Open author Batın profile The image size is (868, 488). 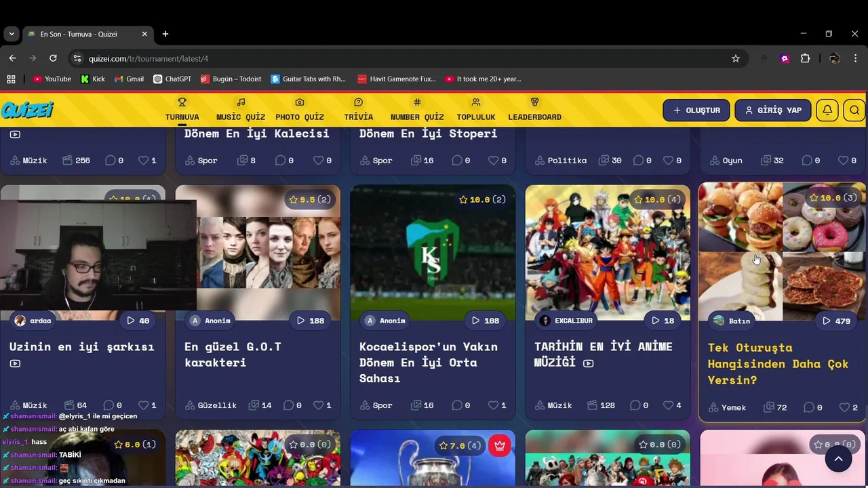click(x=732, y=321)
